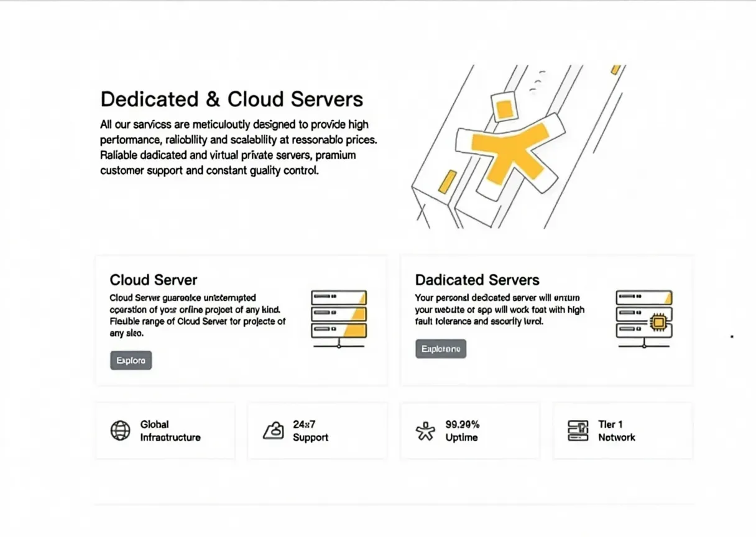This screenshot has width=756, height=537.
Task: Click the Explore button under Cloud Server
Action: [131, 360]
